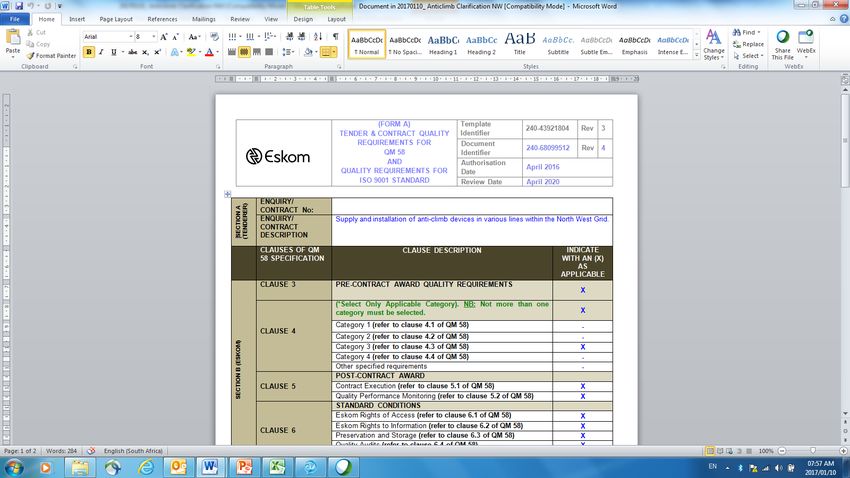The width and height of the screenshot is (850, 478).
Task: Click the Save icon in quick access toolbar
Action: (x=18, y=6)
